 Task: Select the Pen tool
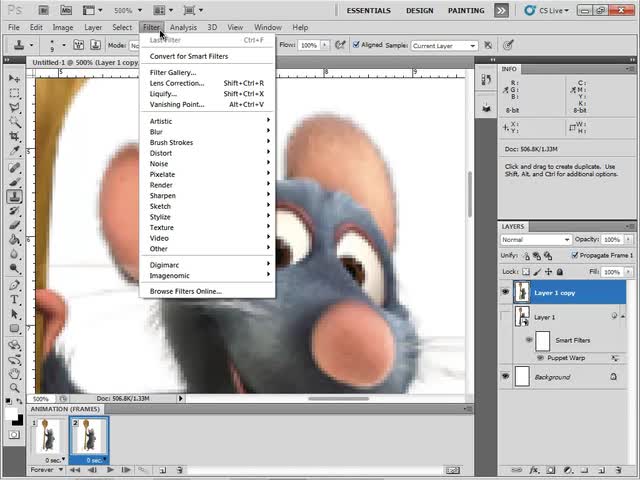pyautogui.click(x=14, y=285)
